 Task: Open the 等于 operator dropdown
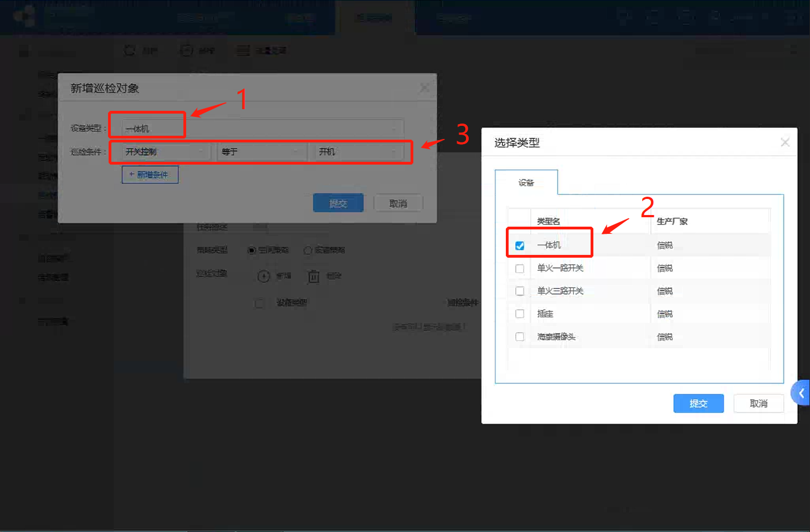(262, 152)
